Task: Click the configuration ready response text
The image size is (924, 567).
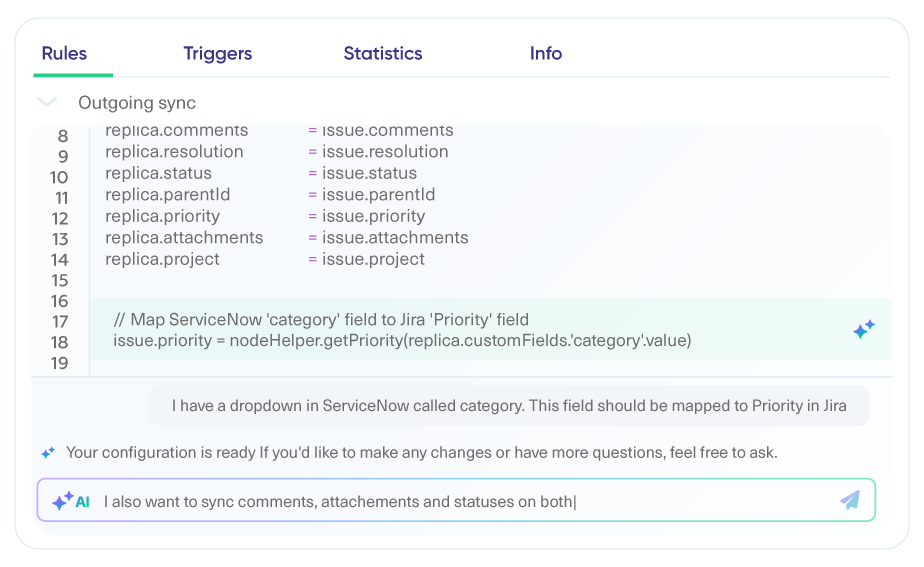Action: [x=421, y=453]
